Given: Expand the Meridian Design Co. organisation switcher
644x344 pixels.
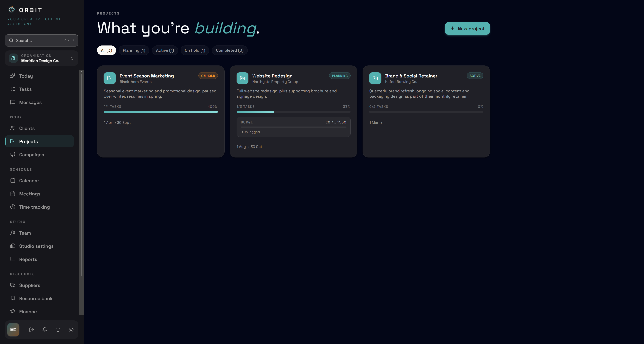Looking at the screenshot, I should click(41, 58).
